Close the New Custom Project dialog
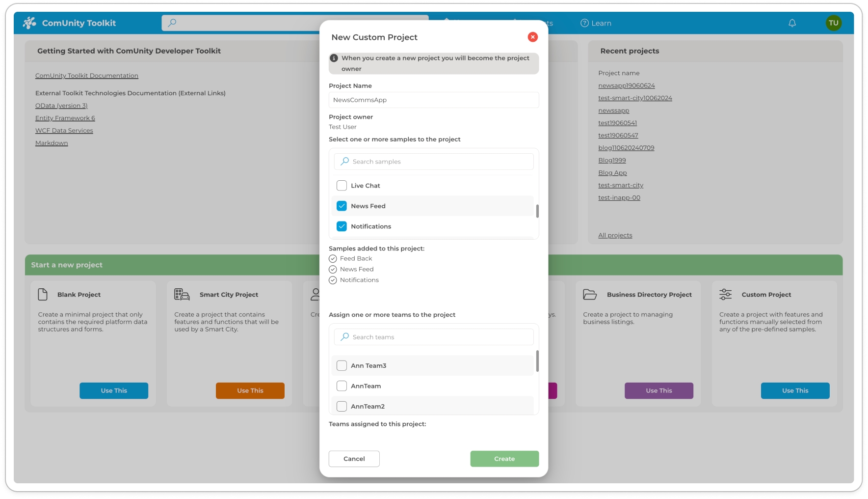 click(532, 37)
